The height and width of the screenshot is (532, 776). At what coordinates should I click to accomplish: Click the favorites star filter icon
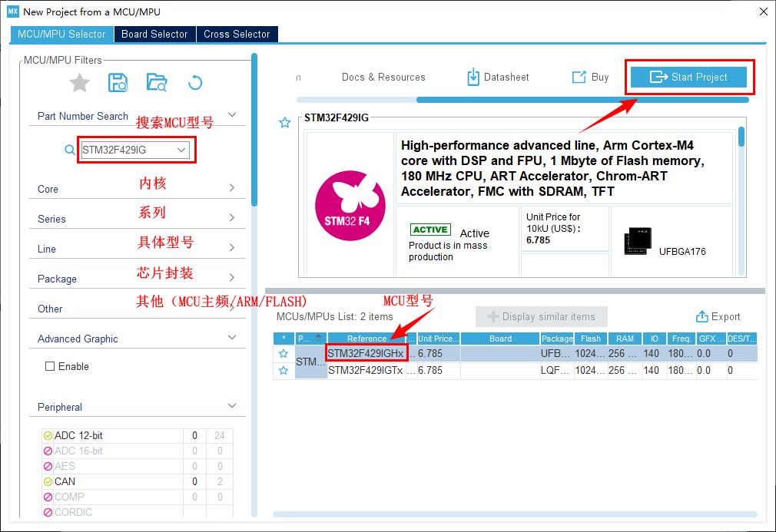[80, 83]
